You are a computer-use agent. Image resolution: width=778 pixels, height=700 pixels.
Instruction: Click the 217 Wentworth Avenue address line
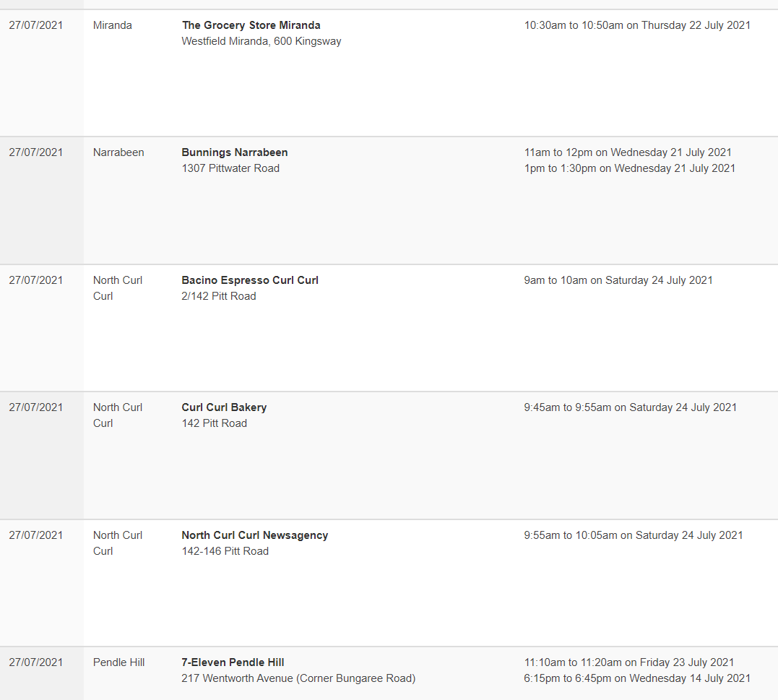pos(298,678)
